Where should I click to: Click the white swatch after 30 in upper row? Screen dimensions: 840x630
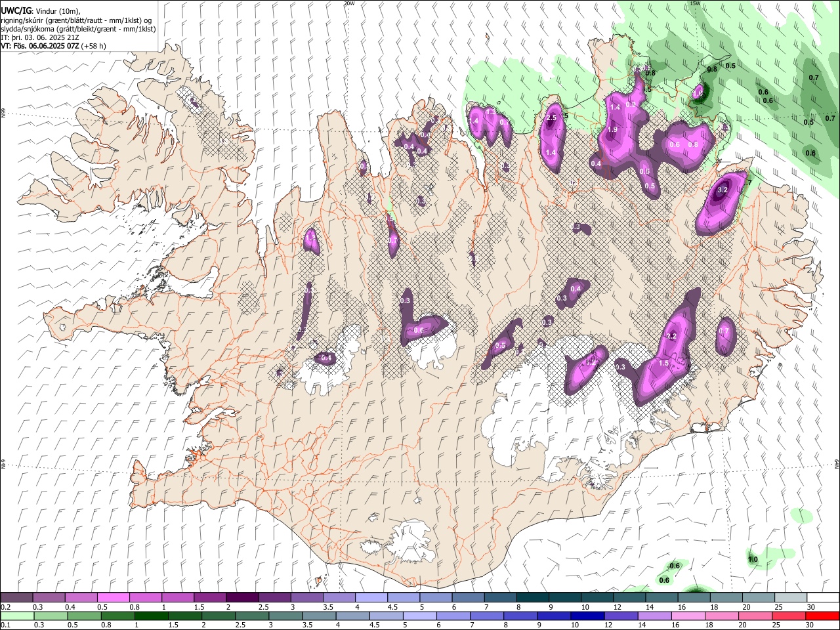point(822,598)
